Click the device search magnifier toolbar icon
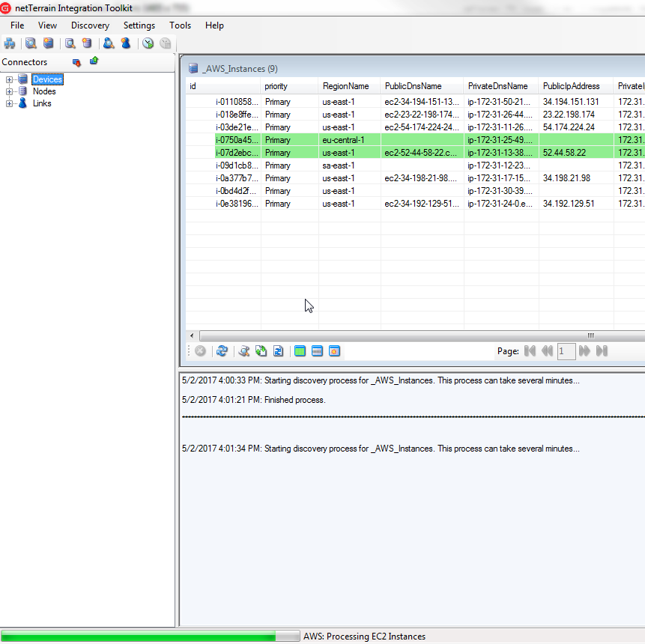This screenshot has width=645, height=644. pos(31,43)
